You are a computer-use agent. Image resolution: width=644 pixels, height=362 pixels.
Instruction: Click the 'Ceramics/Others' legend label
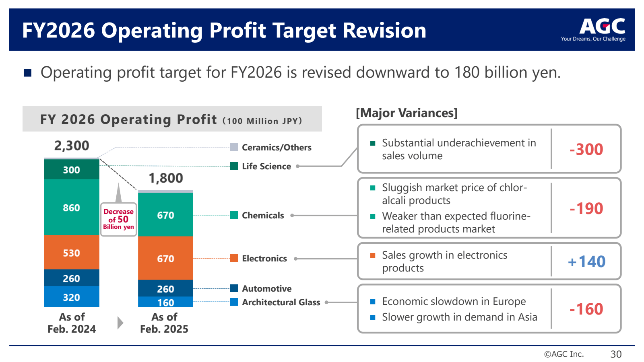[x=277, y=147]
